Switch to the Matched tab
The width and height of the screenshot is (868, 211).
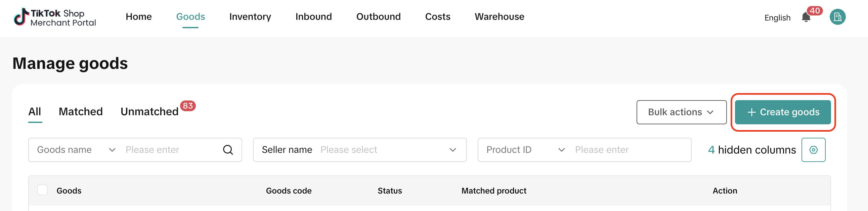(x=81, y=112)
